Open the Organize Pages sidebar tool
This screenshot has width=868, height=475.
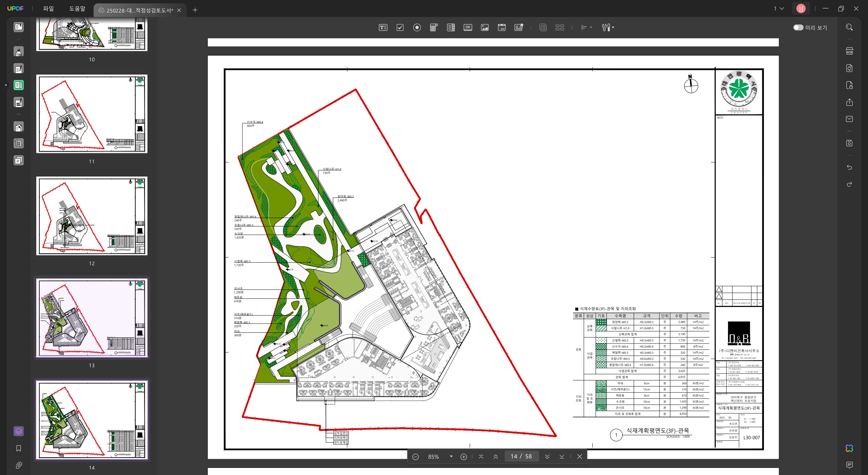(19, 127)
